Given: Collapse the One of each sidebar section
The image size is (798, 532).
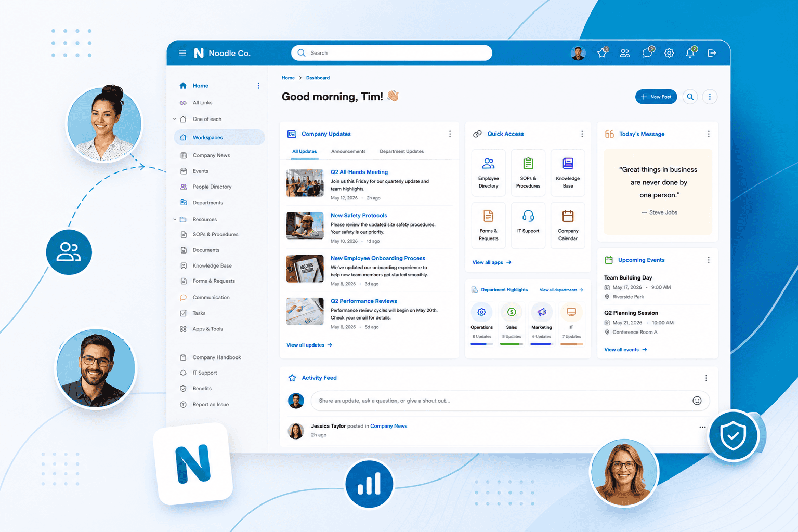Looking at the screenshot, I should [x=175, y=119].
